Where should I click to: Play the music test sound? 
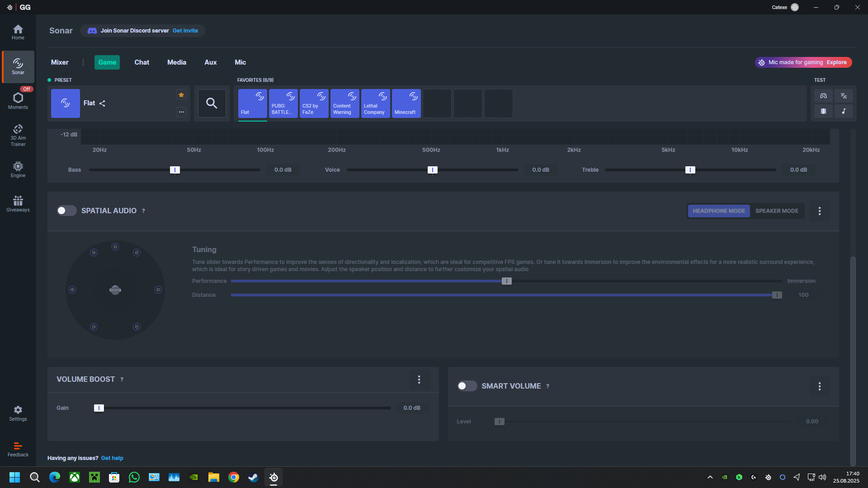844,111
